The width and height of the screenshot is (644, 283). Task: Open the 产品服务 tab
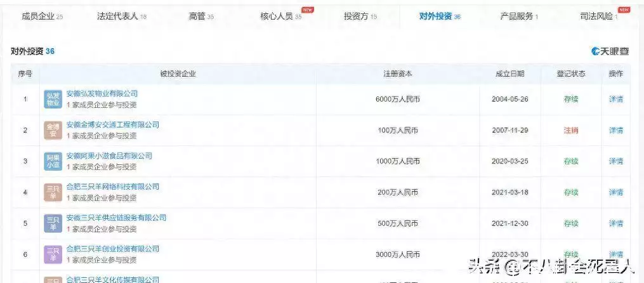[519, 16]
